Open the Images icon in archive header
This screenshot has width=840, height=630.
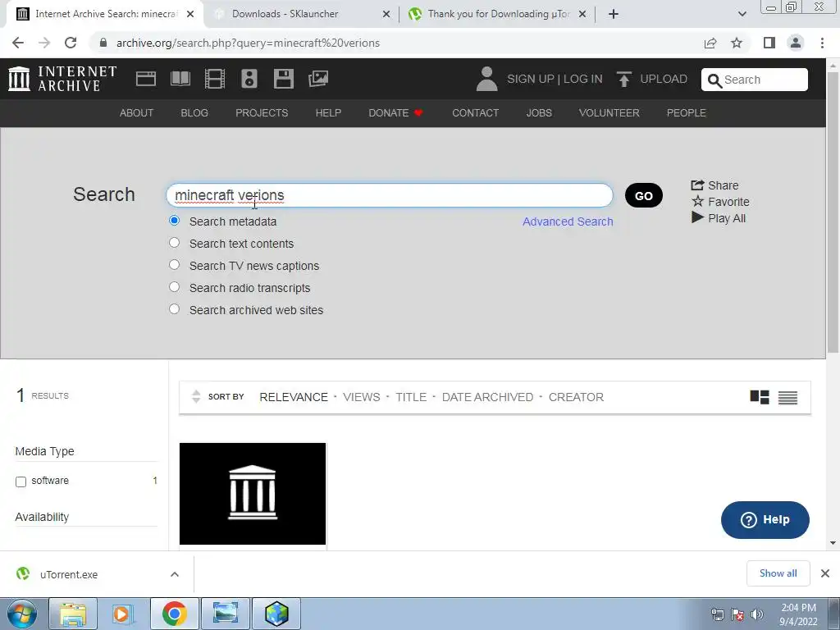[318, 79]
